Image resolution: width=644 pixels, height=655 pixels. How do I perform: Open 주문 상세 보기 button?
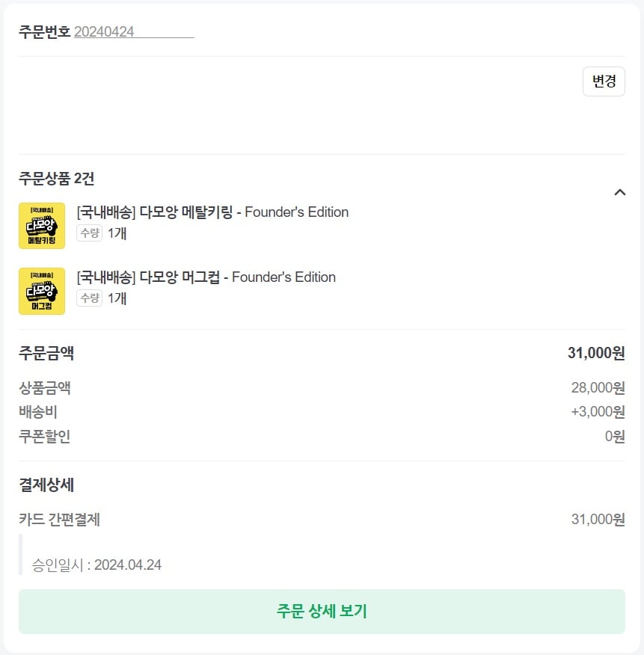[x=322, y=611]
